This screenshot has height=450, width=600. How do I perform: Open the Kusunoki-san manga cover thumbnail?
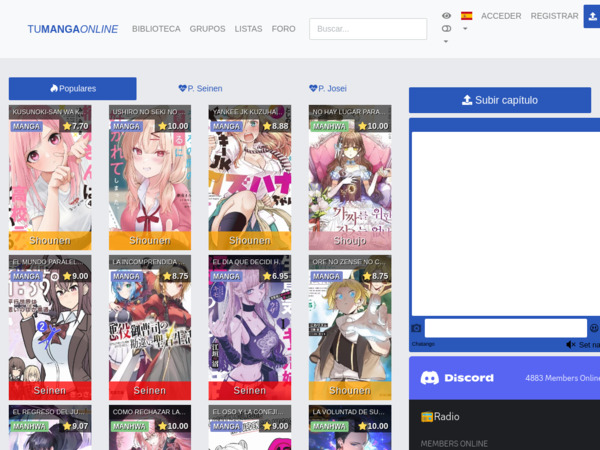coord(50,180)
